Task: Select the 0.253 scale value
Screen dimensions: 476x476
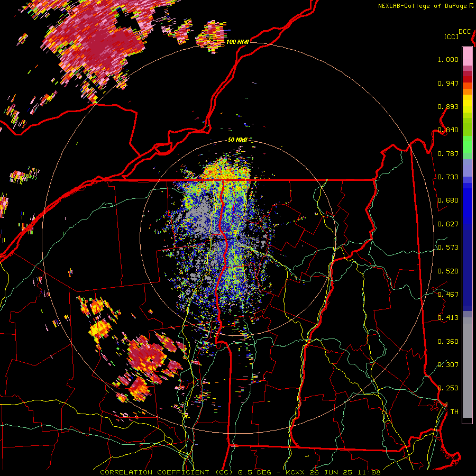Action: [448, 388]
